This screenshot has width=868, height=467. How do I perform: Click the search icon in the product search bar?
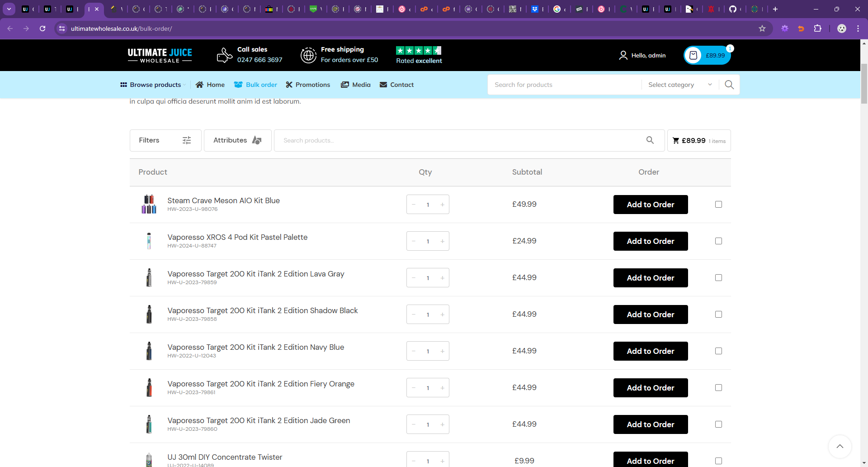(650, 140)
